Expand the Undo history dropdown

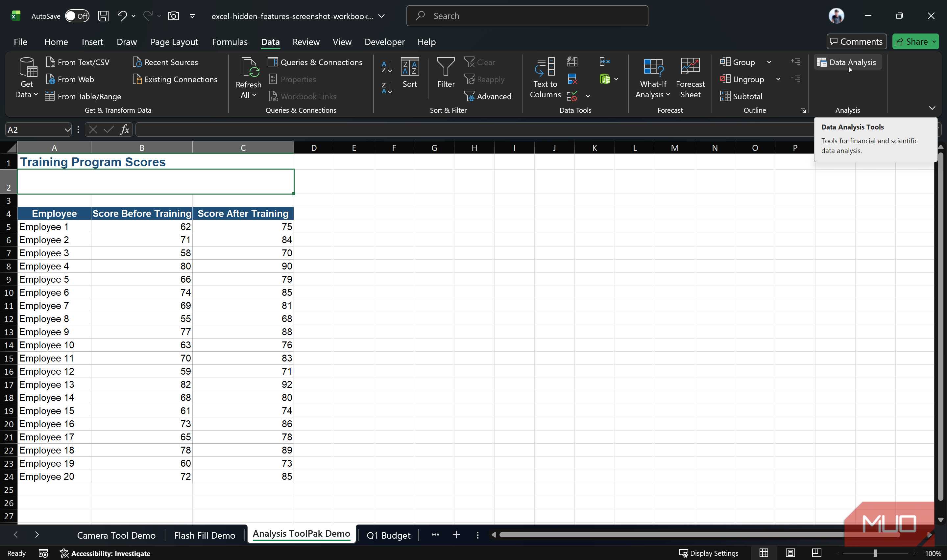point(133,16)
